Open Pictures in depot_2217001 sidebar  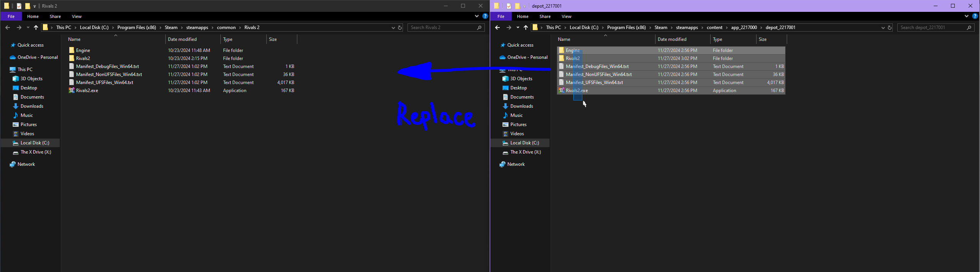tap(518, 125)
